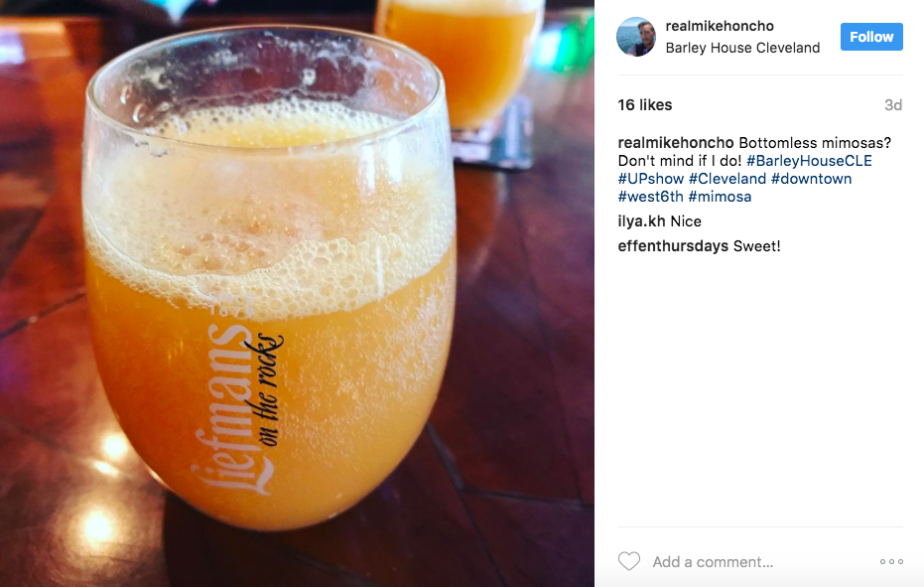924x587 pixels.
Task: Open realmikehoncho's profile picture
Action: click(636, 37)
